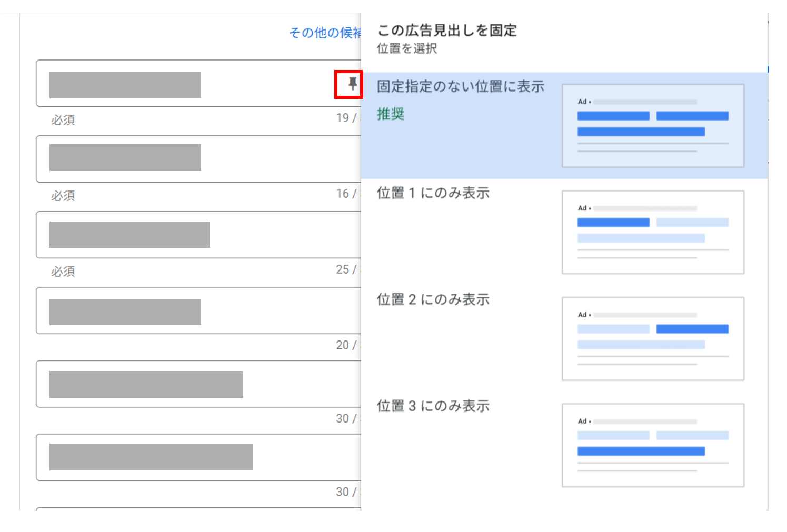Click the 必須 label under the first headline

pos(63,120)
